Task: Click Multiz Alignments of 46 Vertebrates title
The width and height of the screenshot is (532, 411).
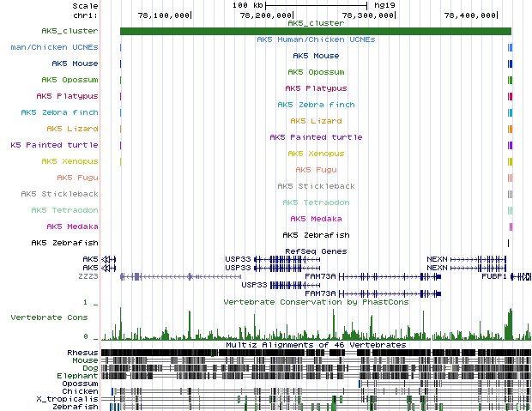Action: coord(316,344)
